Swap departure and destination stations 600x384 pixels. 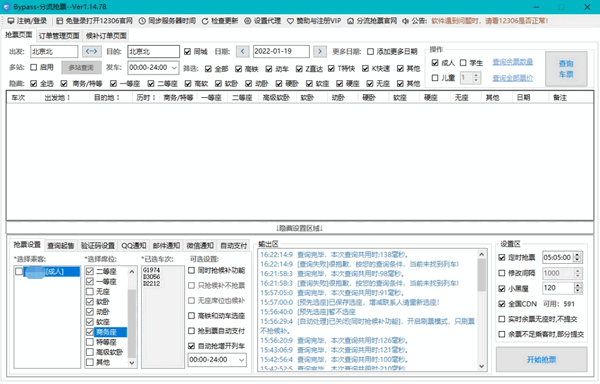coord(91,51)
